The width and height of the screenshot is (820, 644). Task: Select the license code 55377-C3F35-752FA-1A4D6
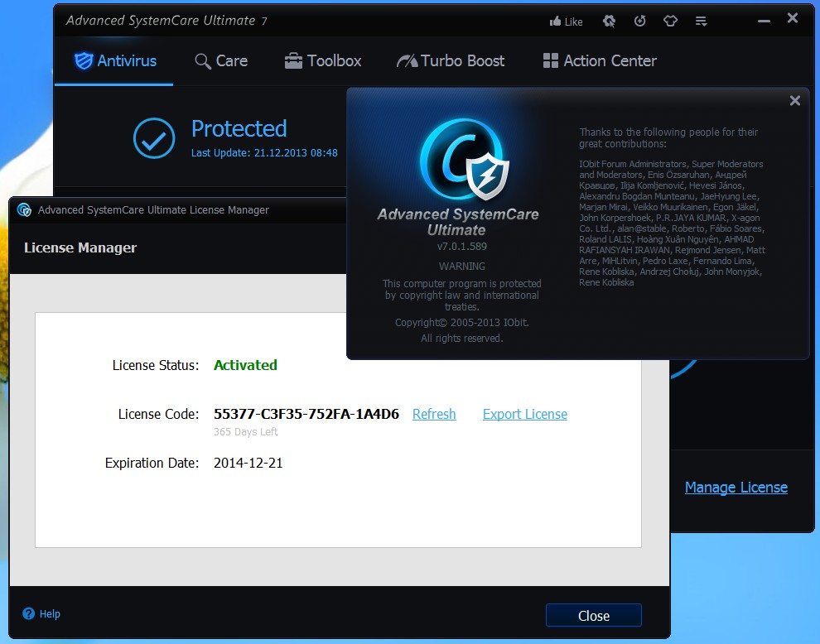pyautogui.click(x=306, y=414)
